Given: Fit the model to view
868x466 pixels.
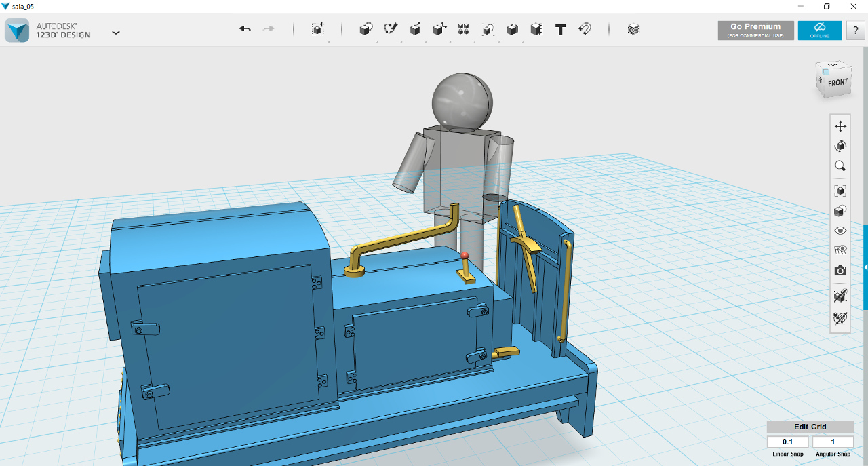Looking at the screenshot, I should pyautogui.click(x=840, y=191).
